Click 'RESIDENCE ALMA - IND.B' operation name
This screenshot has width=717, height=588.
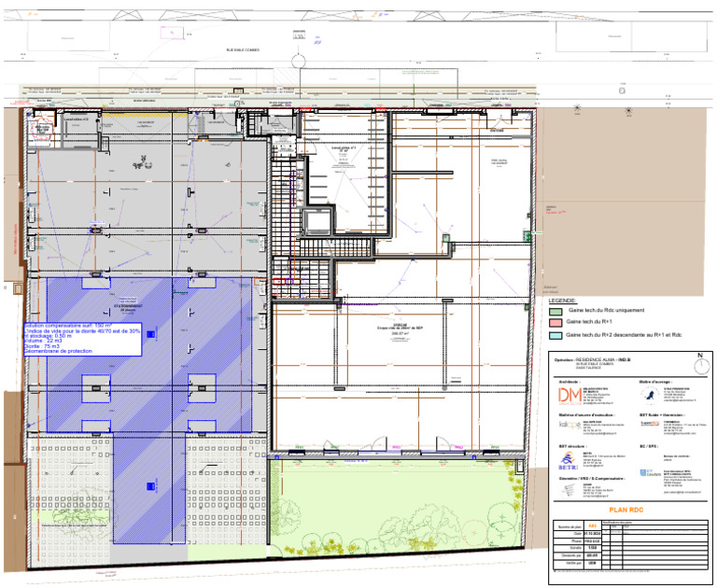603,360
